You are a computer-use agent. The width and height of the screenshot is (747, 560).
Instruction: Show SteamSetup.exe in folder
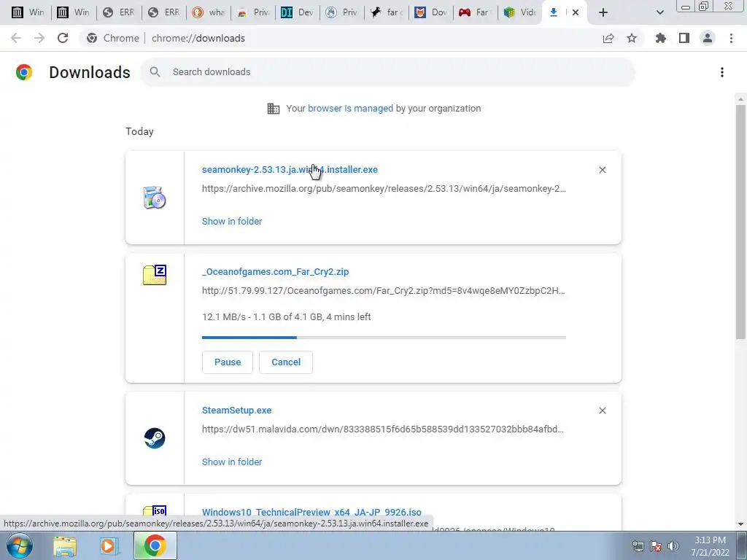(232, 462)
